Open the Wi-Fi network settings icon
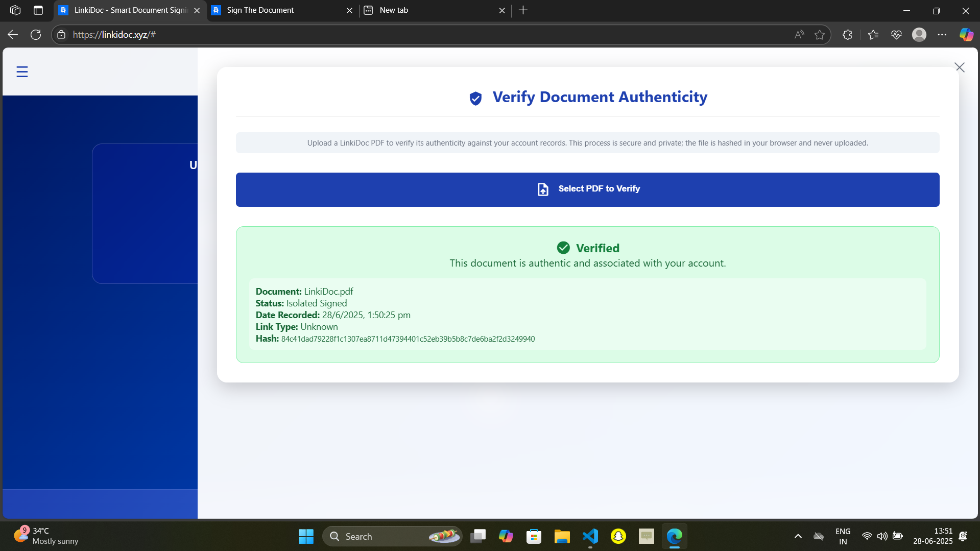The height and width of the screenshot is (551, 980). 867,536
